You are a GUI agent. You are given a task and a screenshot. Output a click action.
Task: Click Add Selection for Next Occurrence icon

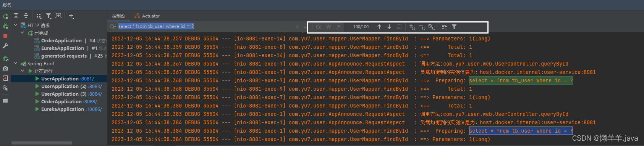coord(412,27)
